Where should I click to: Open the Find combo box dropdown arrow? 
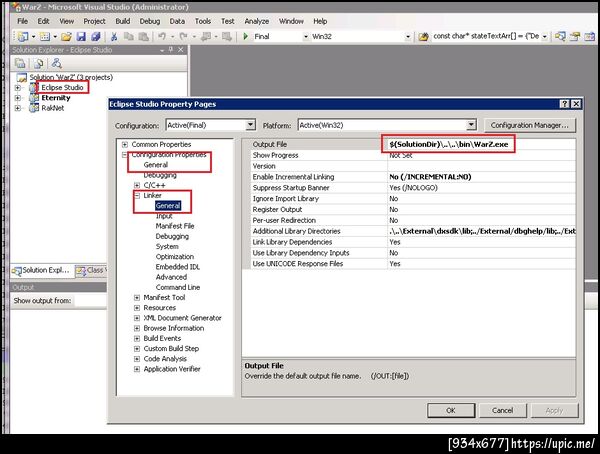point(545,37)
